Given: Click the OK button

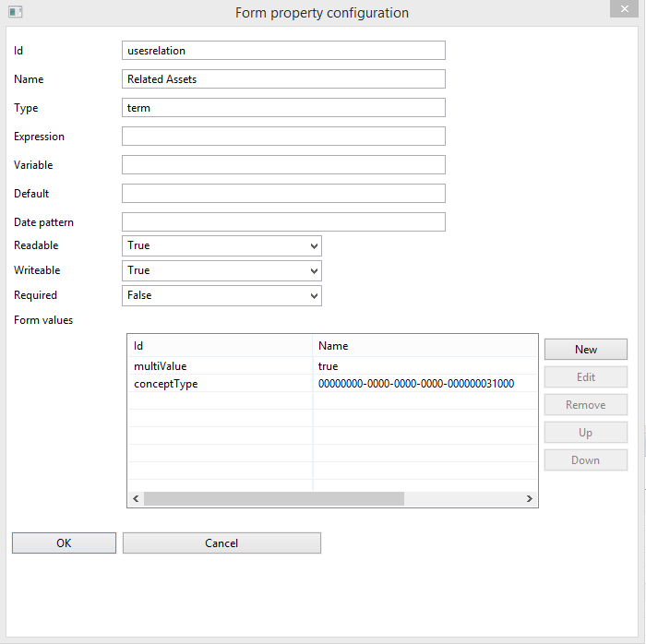Looking at the screenshot, I should [x=64, y=543].
